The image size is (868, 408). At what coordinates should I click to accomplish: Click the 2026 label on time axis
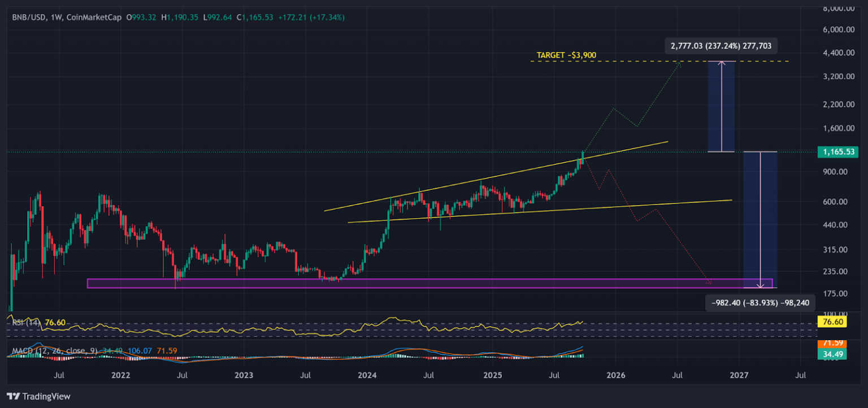tap(615, 375)
